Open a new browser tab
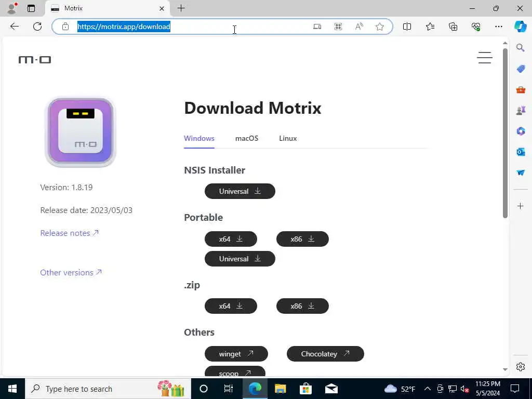 181,8
